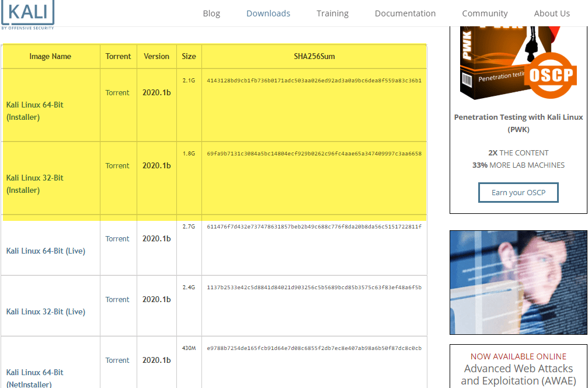Click the Size column header
The image size is (588, 388).
[x=189, y=56]
